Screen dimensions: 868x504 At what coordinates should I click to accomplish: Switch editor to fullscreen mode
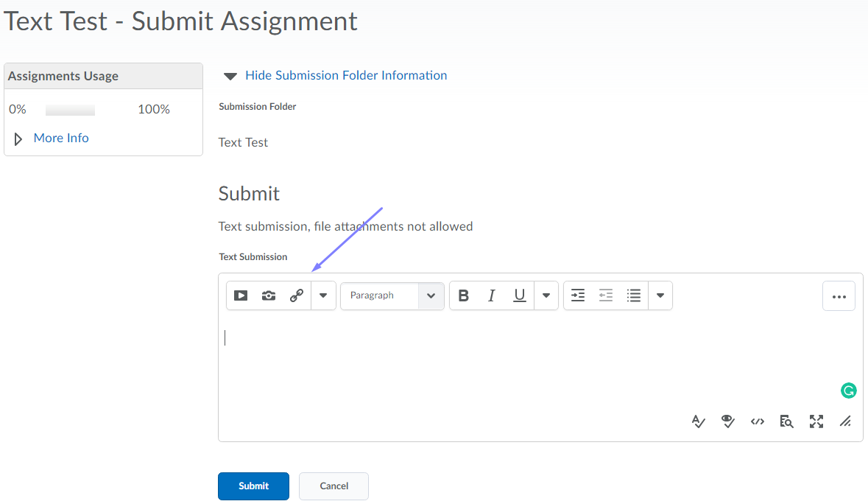[816, 421]
